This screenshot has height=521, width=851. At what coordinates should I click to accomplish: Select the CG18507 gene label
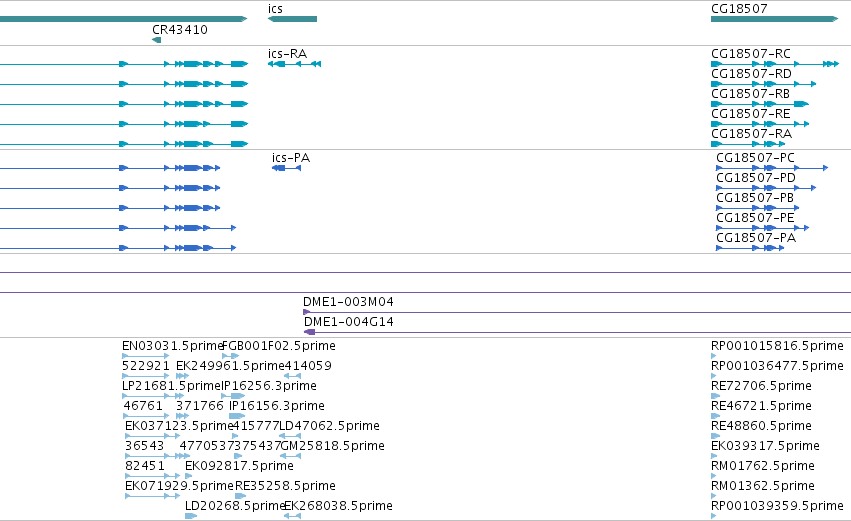tap(739, 9)
